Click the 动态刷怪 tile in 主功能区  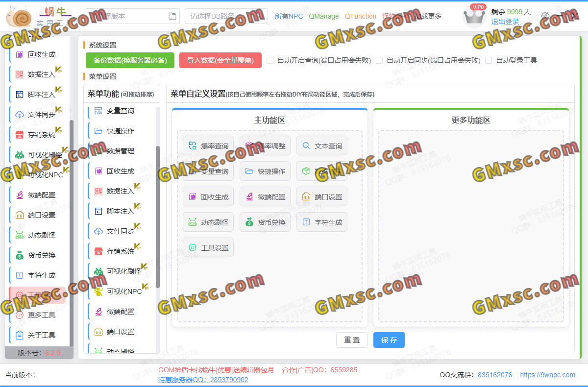(208, 222)
